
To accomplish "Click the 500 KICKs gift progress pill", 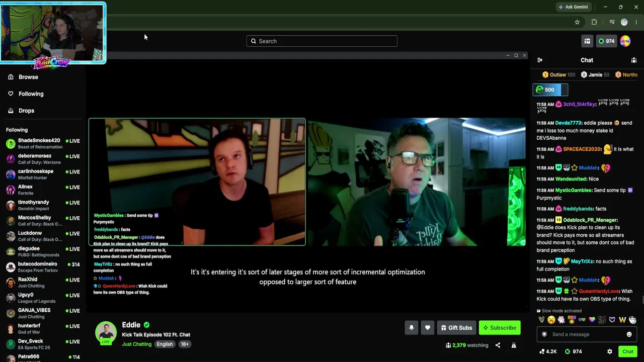I will click(550, 90).
